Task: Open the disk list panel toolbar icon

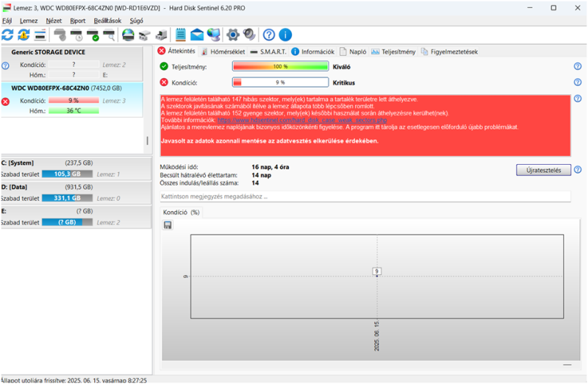Action: coord(40,35)
